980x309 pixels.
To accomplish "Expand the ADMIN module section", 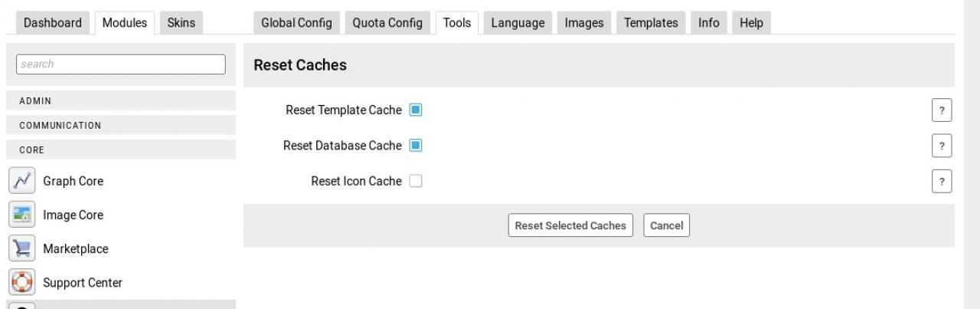I will [121, 101].
